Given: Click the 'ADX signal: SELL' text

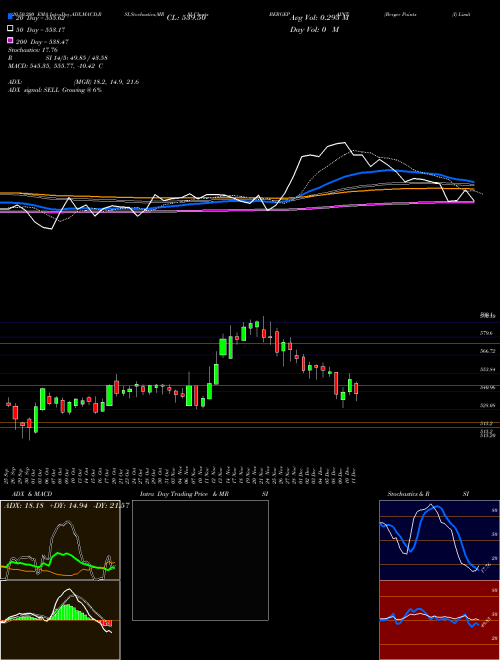Looking at the screenshot, I should pos(34,90).
